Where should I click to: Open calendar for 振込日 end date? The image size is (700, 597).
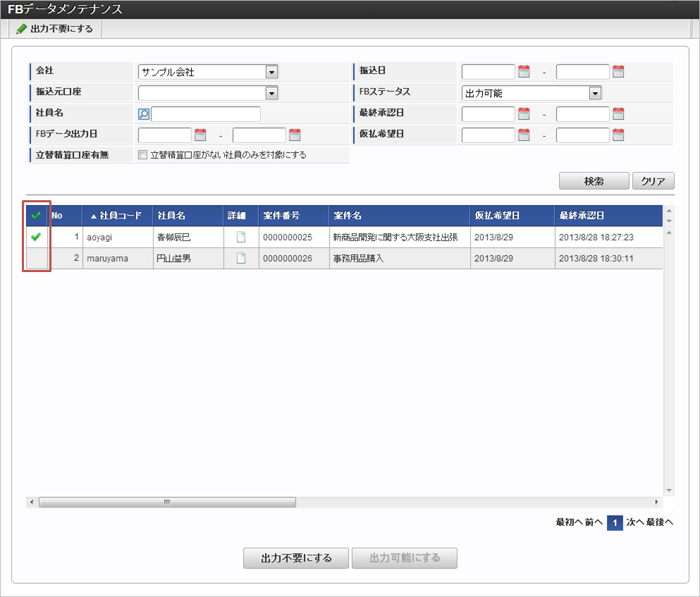[618, 71]
